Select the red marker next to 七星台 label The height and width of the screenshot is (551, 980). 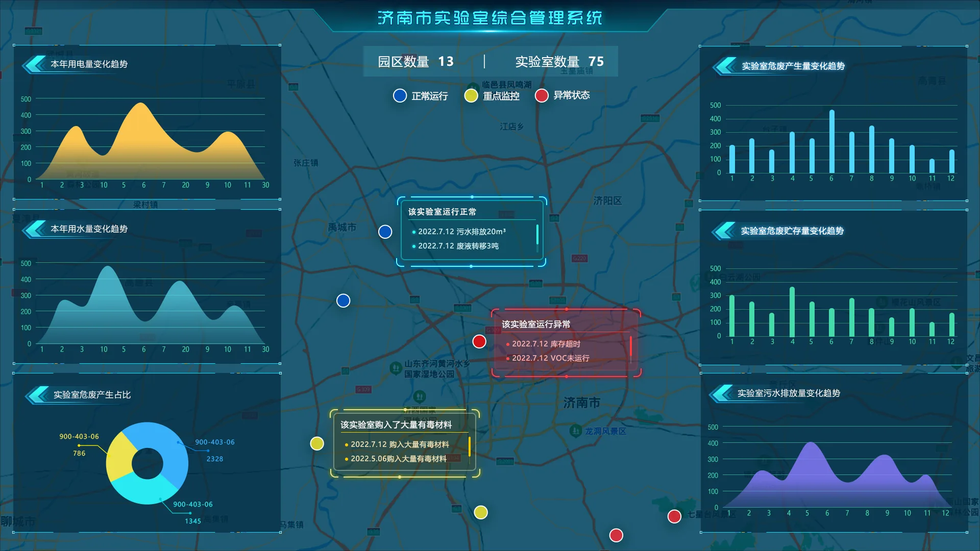tap(674, 516)
